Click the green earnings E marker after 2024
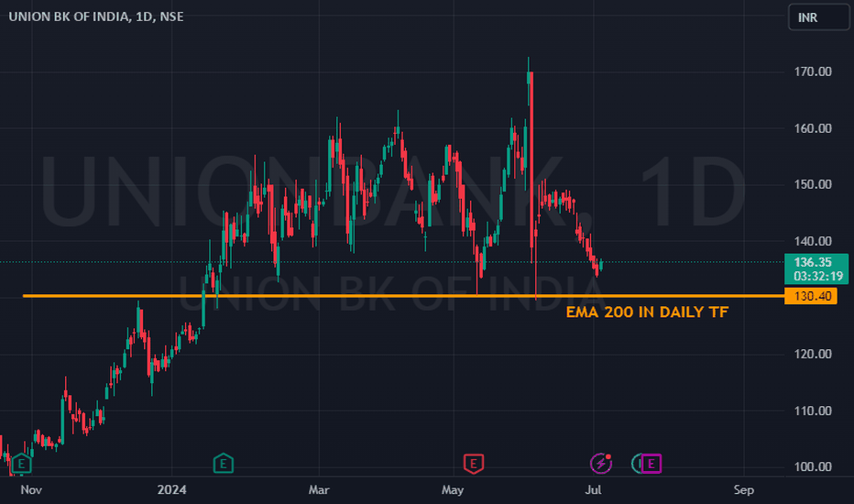The image size is (854, 504). tap(224, 464)
